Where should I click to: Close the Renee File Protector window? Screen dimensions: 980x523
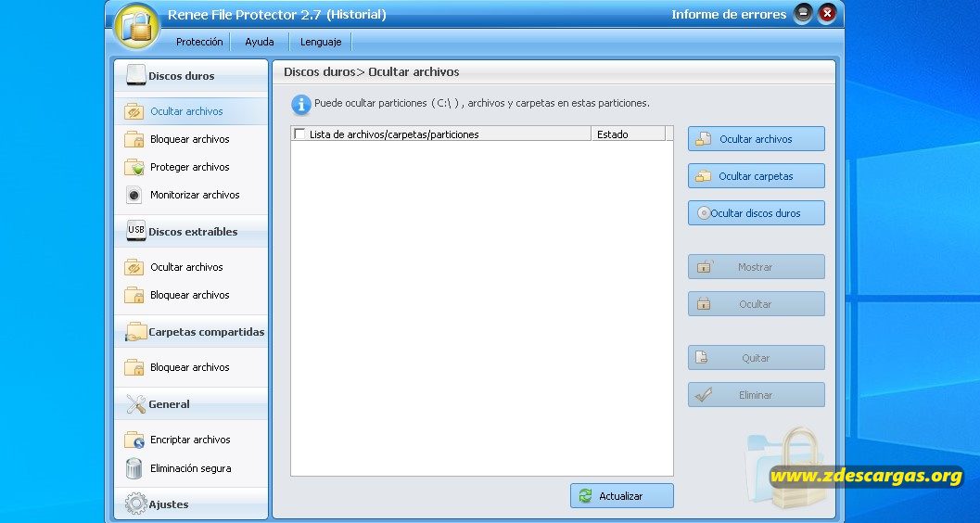point(827,13)
